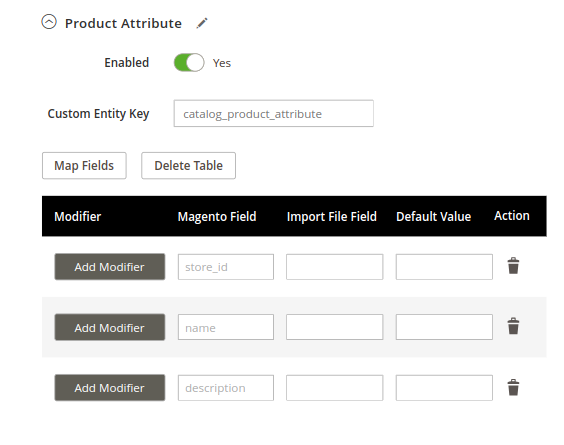564x445 pixels.
Task: Select the description Magento Field input
Action: (x=226, y=388)
